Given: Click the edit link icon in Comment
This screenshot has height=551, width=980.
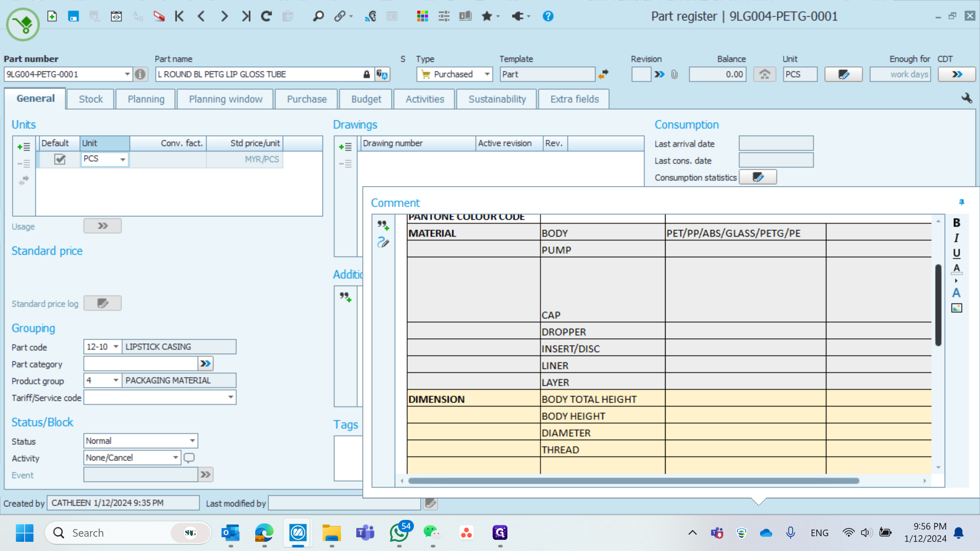Looking at the screenshot, I should [x=383, y=242].
